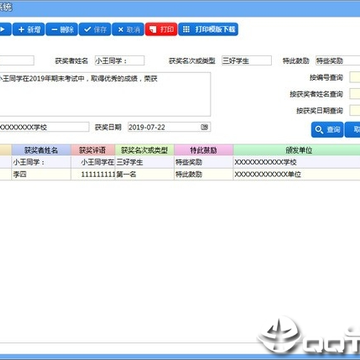This screenshot has height=360, width=360.
Task: Click the 取消 cancel toolbar button
Action: coord(128,29)
